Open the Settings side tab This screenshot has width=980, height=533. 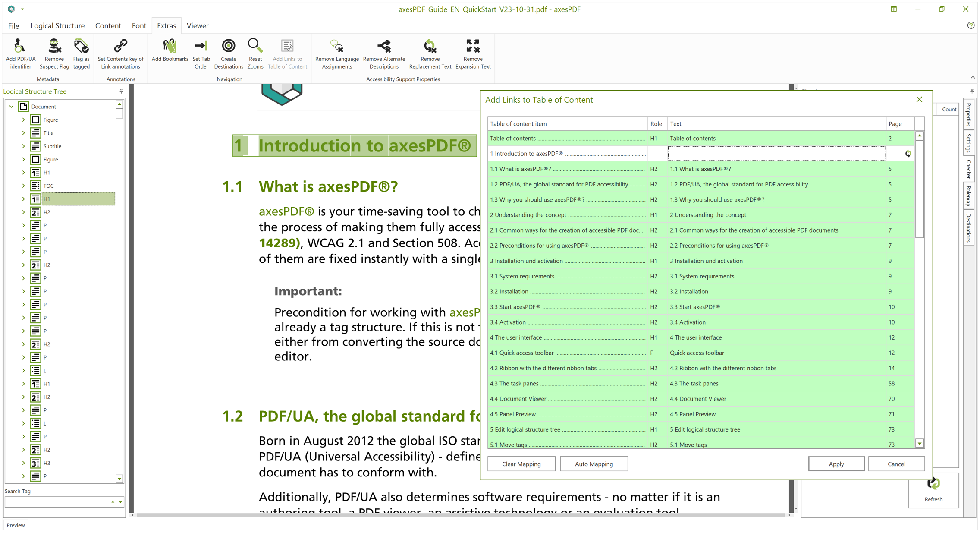[969, 143]
